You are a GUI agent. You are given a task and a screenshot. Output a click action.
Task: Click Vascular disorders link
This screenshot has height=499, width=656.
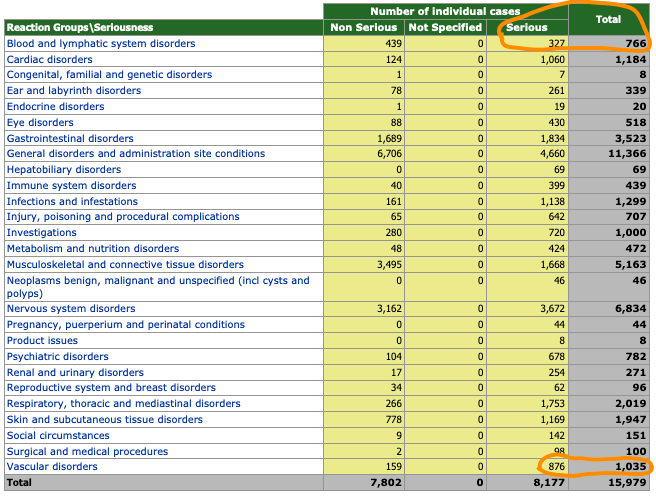(52, 466)
